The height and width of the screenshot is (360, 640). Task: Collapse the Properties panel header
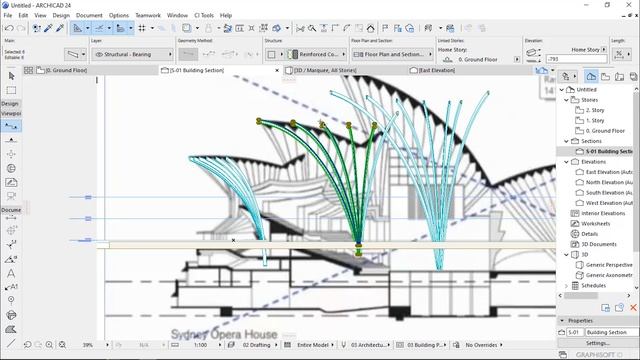coord(562,321)
